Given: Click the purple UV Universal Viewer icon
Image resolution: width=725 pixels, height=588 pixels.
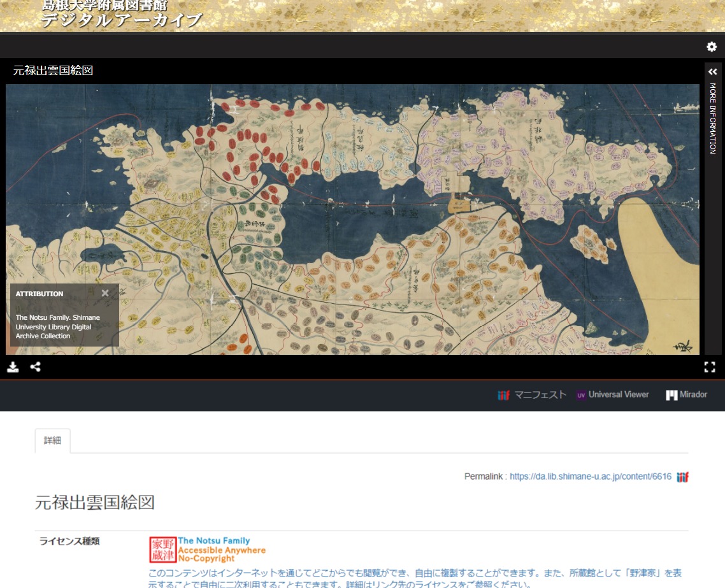Looking at the screenshot, I should pyautogui.click(x=580, y=394).
